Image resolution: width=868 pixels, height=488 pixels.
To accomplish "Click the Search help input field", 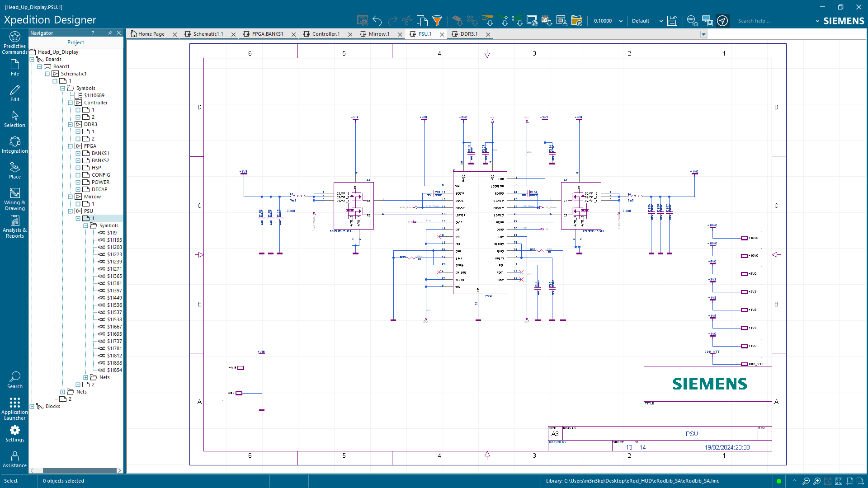I will coord(773,21).
